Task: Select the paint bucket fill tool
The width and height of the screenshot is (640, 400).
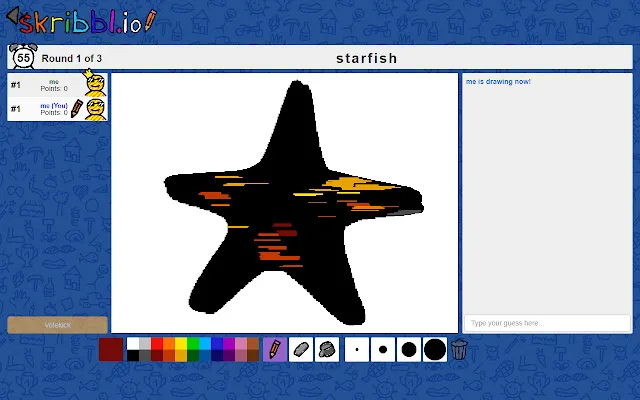Action: 327,349
